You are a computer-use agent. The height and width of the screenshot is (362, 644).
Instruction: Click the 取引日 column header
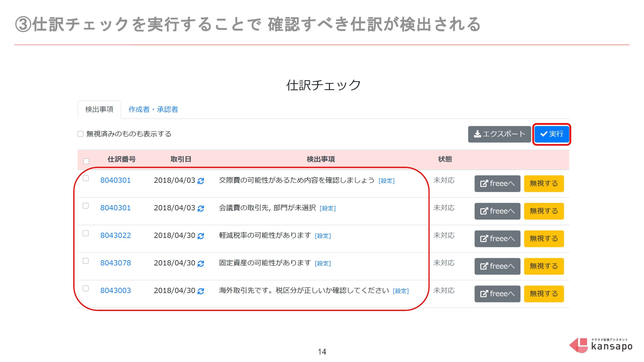(181, 159)
